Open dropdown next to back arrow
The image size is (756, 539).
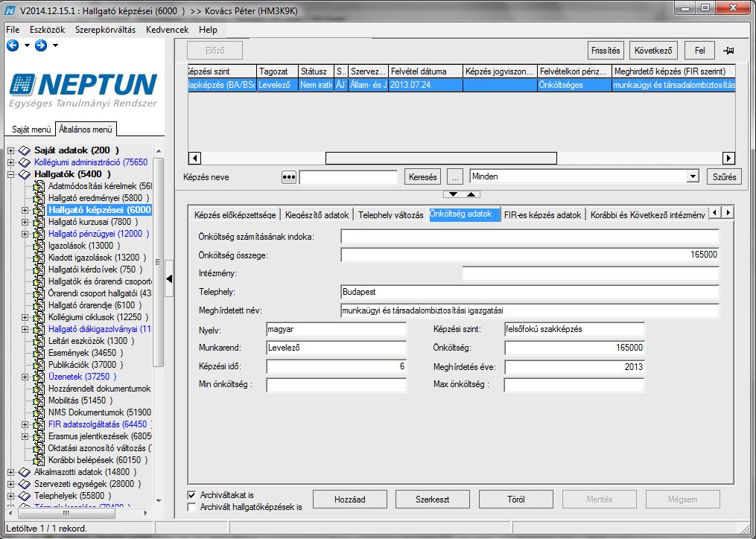coord(27,46)
